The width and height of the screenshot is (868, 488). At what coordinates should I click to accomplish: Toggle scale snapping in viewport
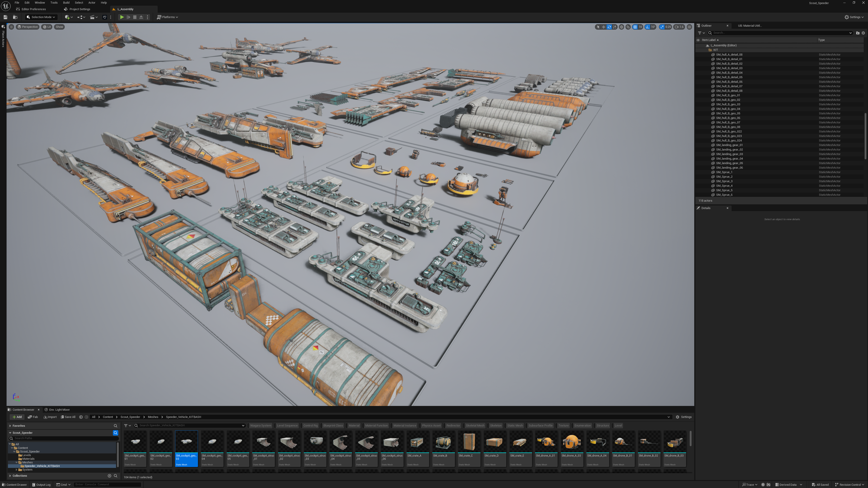tap(662, 27)
